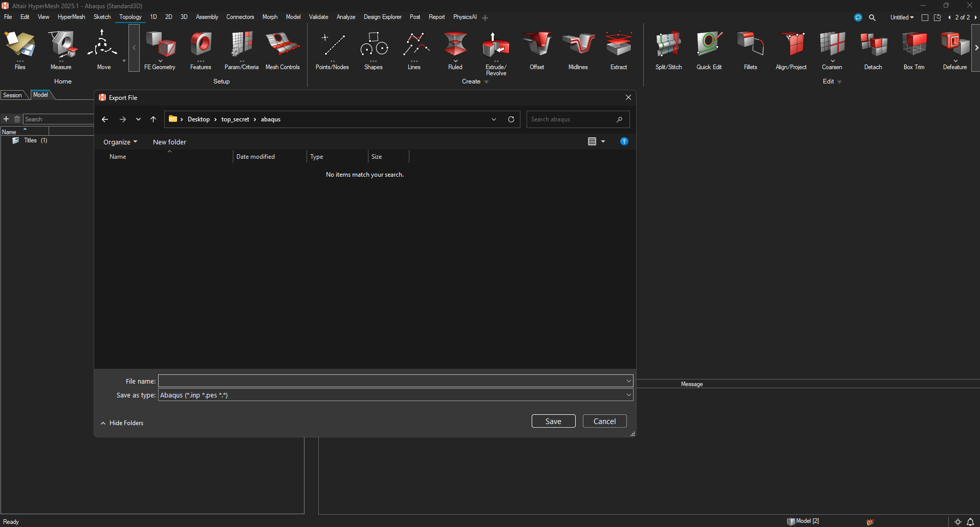Viewport: 980px width, 527px height.
Task: Create a New folder
Action: point(169,142)
